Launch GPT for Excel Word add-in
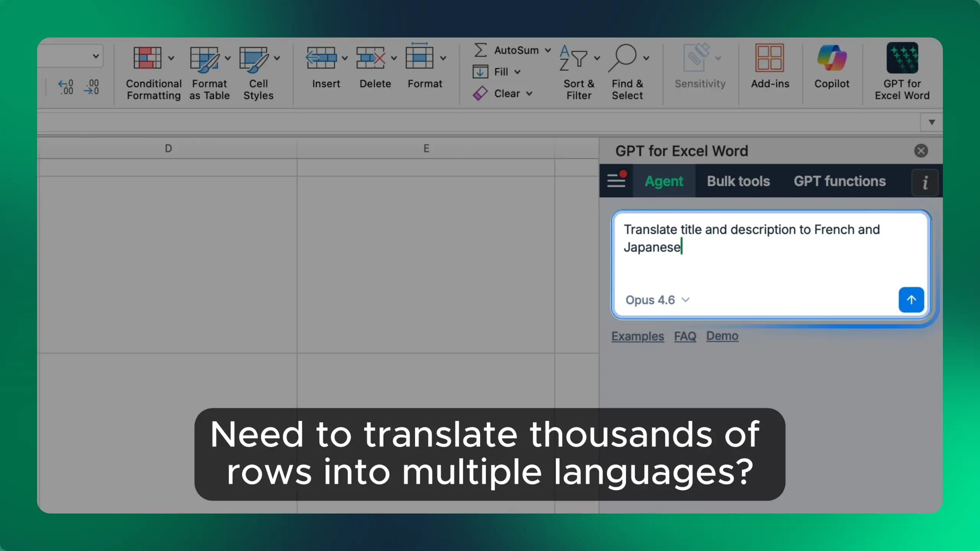980x551 pixels. (902, 58)
